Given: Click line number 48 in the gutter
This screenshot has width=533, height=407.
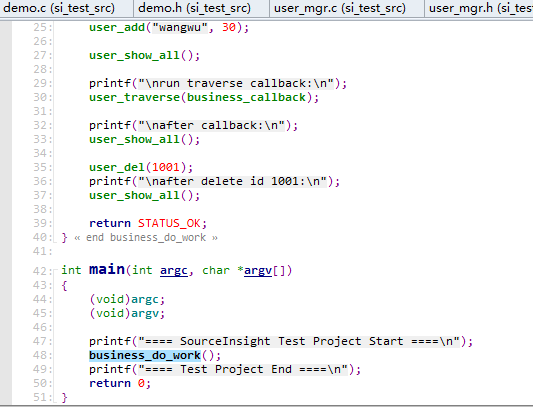Looking at the screenshot, I should pyautogui.click(x=42, y=356).
